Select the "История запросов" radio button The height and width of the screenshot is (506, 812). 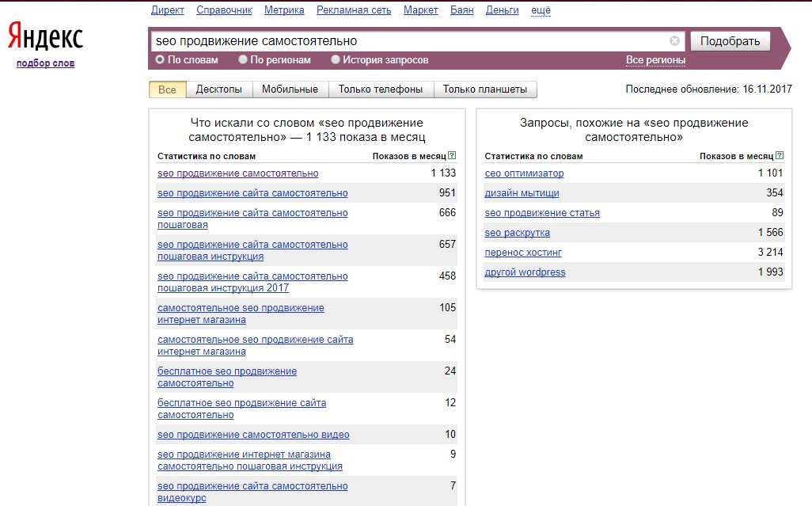click(x=334, y=59)
